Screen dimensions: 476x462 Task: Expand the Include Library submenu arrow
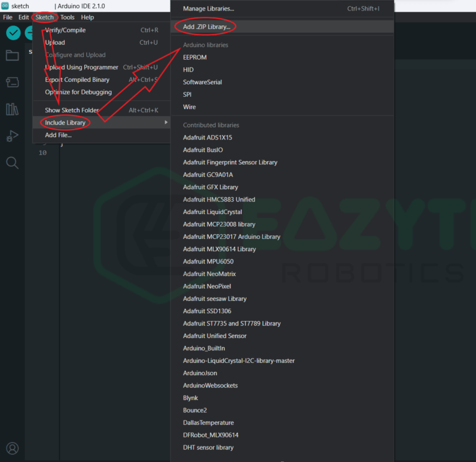(166, 122)
